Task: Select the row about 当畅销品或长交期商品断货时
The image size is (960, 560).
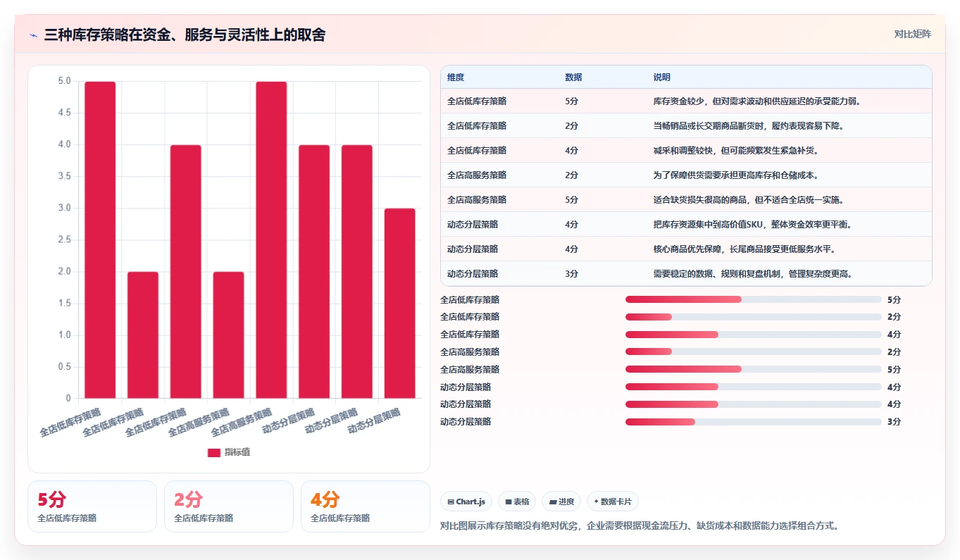Action: [686, 126]
